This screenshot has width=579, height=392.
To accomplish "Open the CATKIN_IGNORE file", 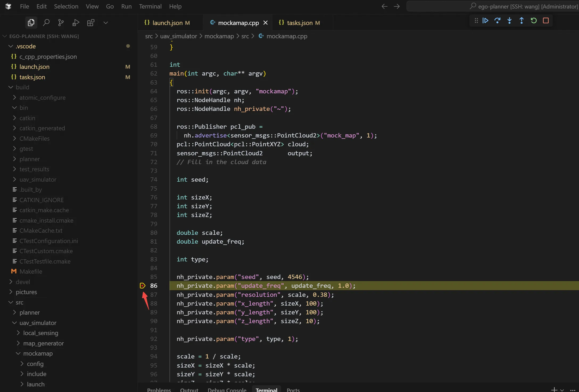I will point(42,200).
